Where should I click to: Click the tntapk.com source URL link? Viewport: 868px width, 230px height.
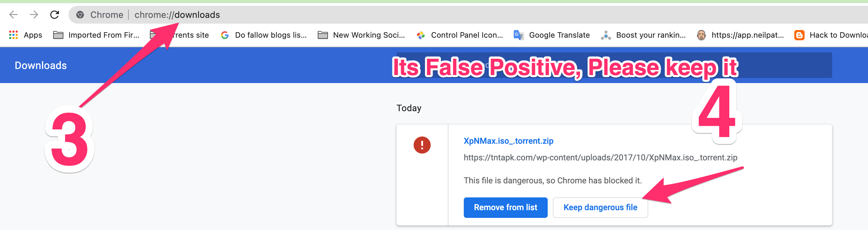click(600, 157)
